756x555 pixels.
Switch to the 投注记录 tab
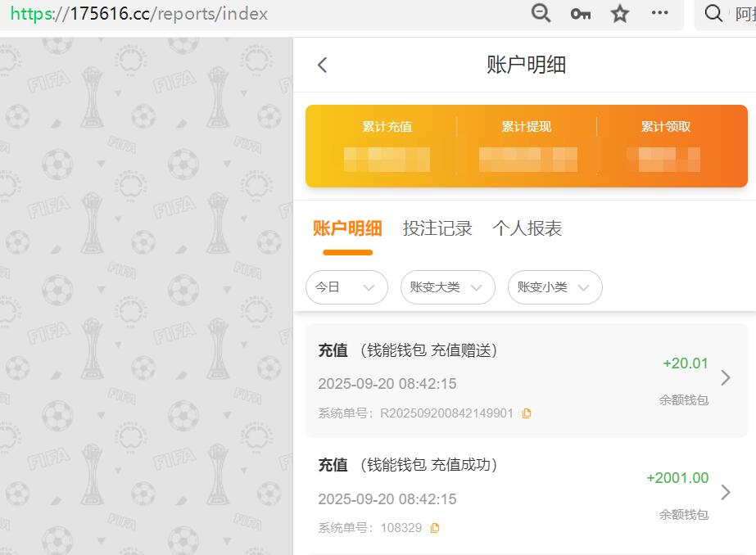[x=438, y=228]
